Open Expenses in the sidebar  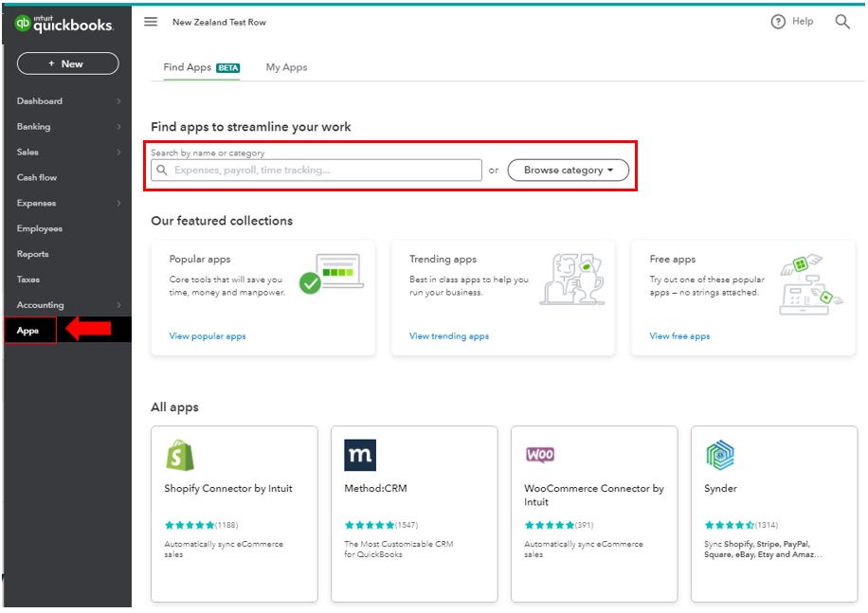point(36,203)
